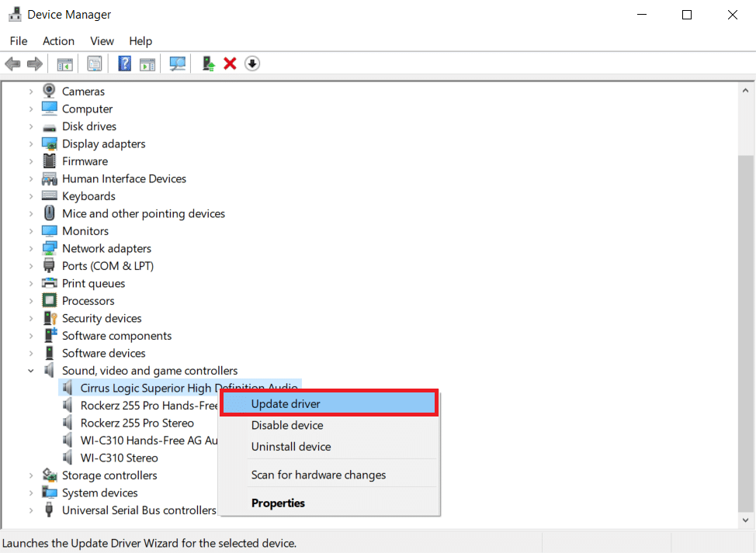Viewport: 756px width, 553px height.
Task: Expand the Cameras category
Action: (x=31, y=92)
